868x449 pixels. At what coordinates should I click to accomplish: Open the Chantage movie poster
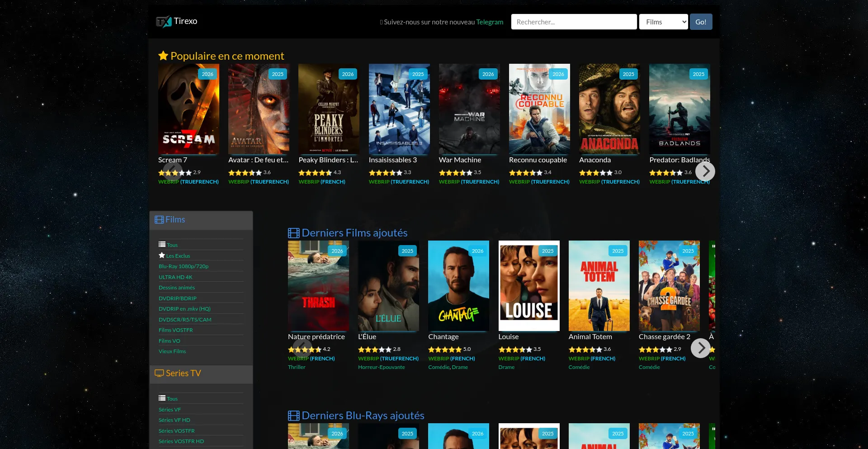click(x=458, y=286)
